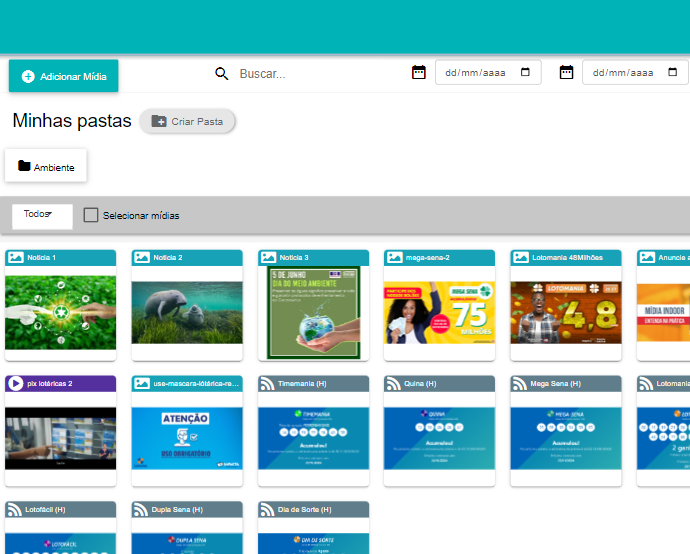Click the Lotofácil (H) card title
The width and height of the screenshot is (690, 554).
tap(45, 510)
